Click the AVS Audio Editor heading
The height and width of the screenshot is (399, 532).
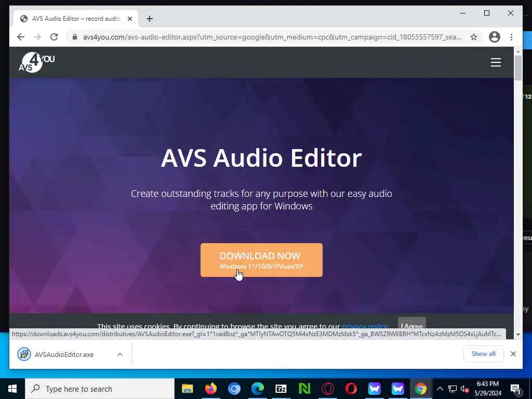click(261, 158)
